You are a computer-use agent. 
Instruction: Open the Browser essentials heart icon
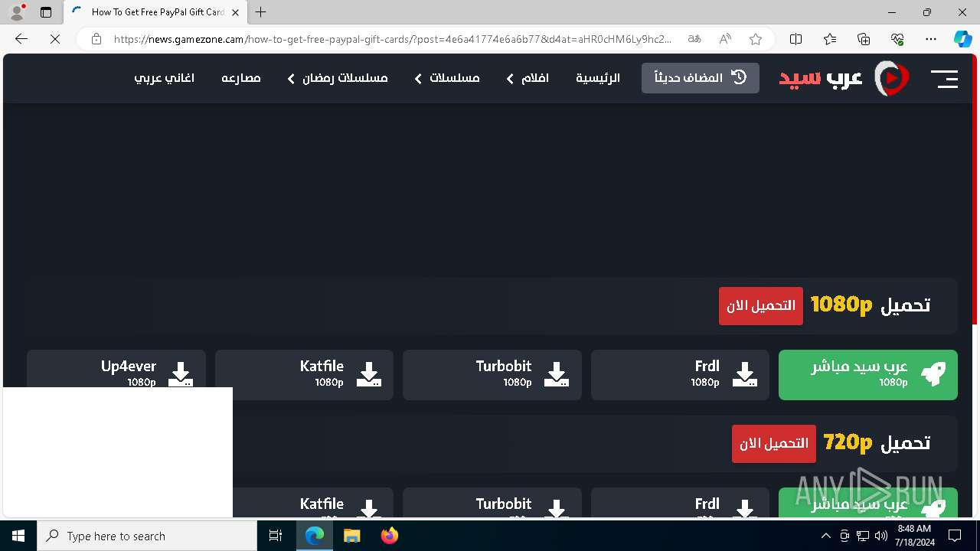click(897, 39)
